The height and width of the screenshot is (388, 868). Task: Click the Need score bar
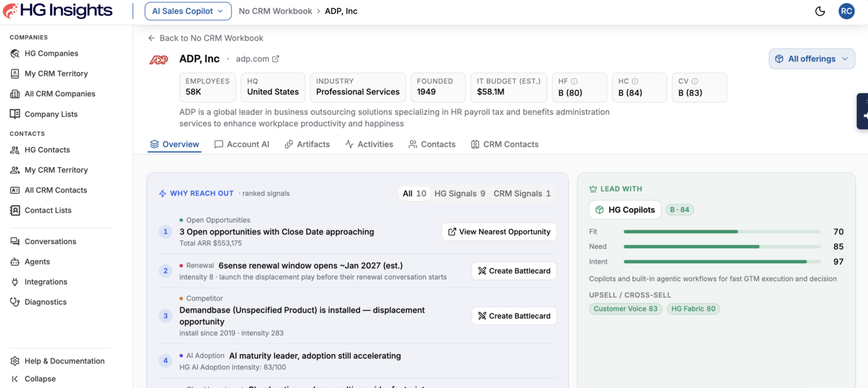tap(722, 247)
